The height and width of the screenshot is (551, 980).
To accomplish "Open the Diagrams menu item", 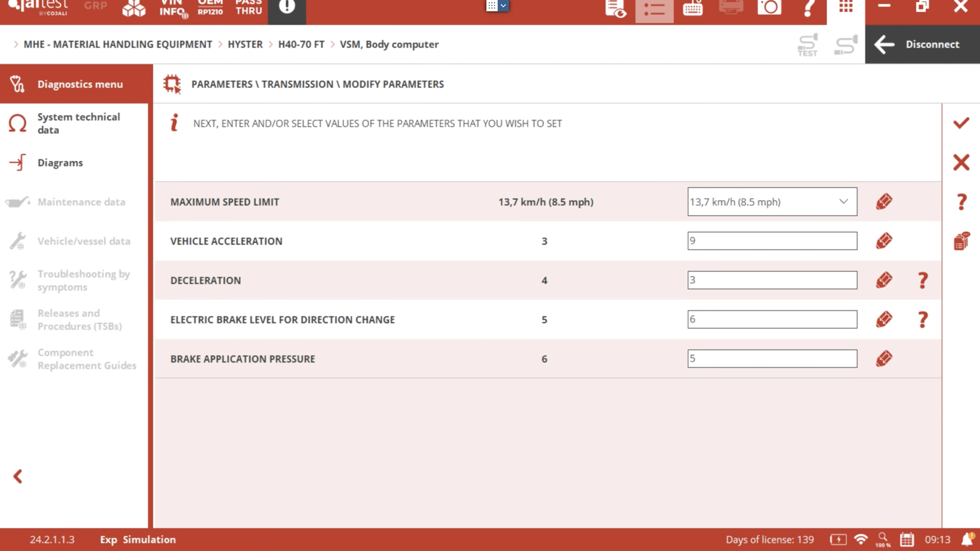I will tap(60, 163).
